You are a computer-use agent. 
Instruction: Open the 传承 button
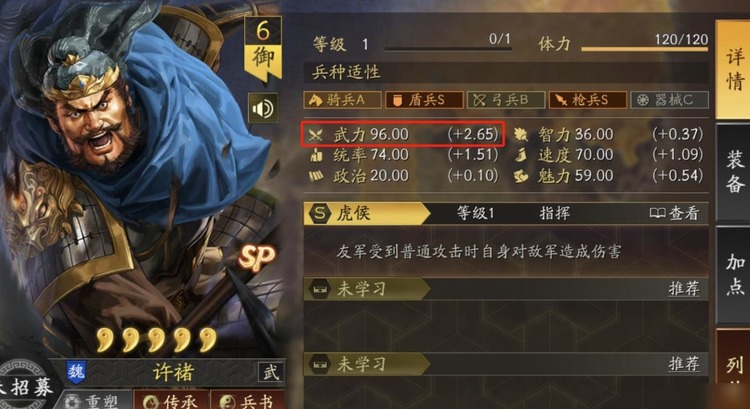pos(171,400)
